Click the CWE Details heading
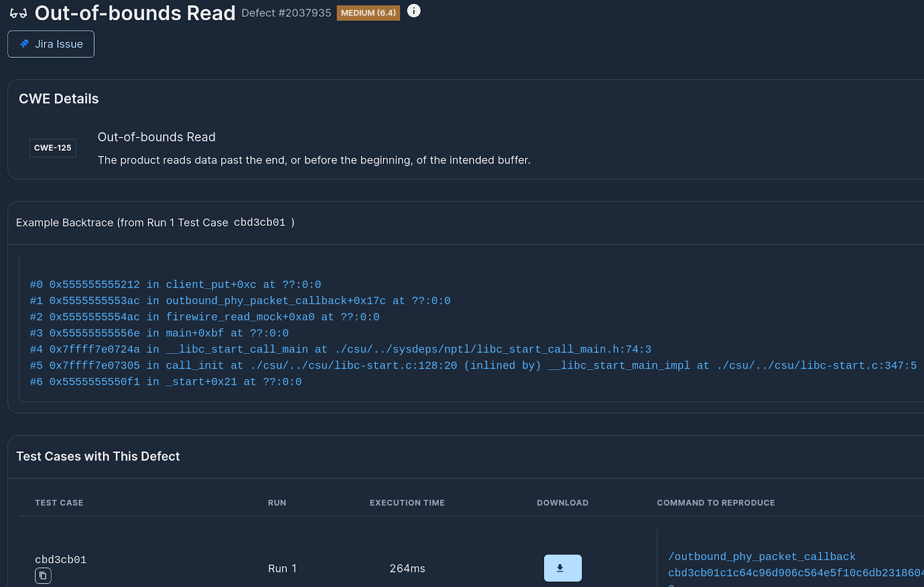The width and height of the screenshot is (924, 587). coord(59,99)
